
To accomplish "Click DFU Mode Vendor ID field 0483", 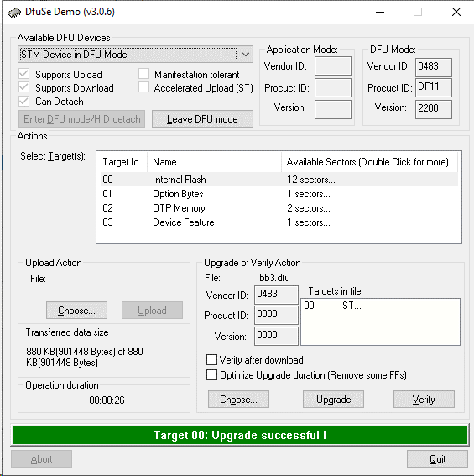I will tap(434, 67).
